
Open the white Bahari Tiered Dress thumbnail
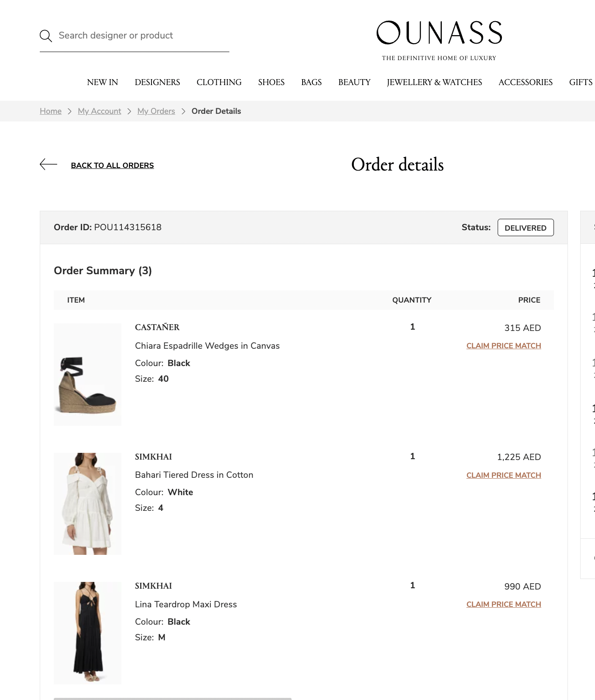coord(88,504)
